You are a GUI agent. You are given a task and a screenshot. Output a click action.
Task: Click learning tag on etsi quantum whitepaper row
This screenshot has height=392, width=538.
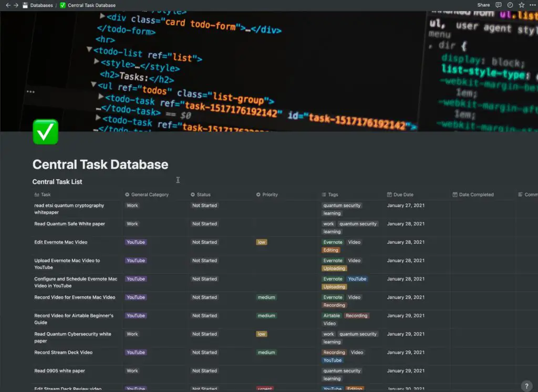click(332, 213)
